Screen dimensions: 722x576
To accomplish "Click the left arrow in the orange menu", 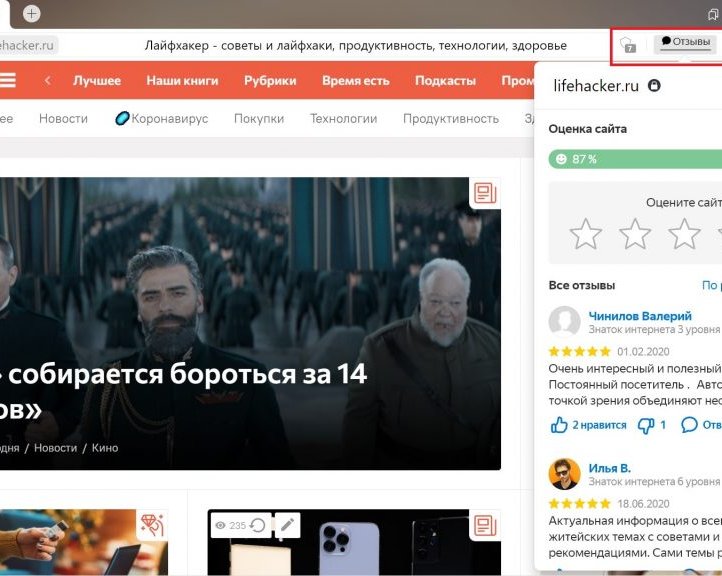I will coord(47,81).
